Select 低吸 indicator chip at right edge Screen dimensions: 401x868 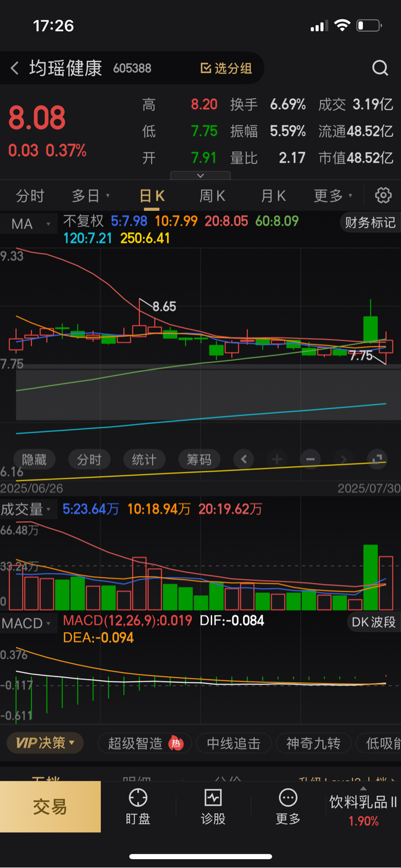tap(379, 743)
